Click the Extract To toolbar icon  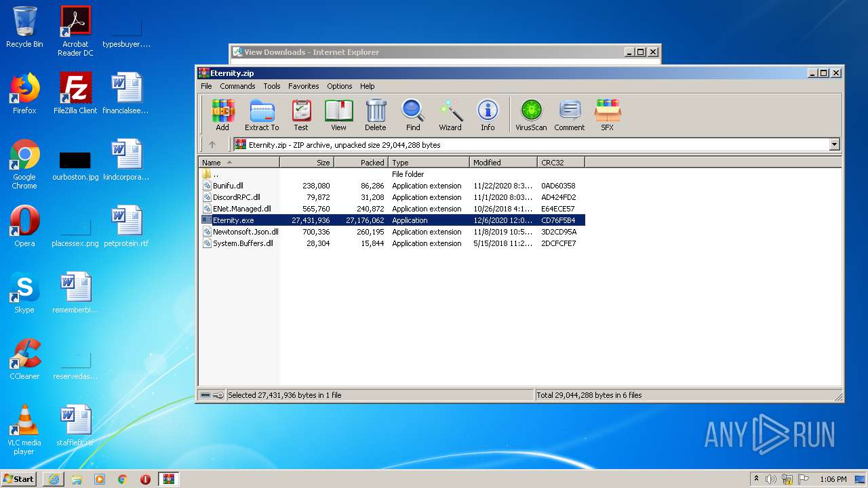(262, 115)
